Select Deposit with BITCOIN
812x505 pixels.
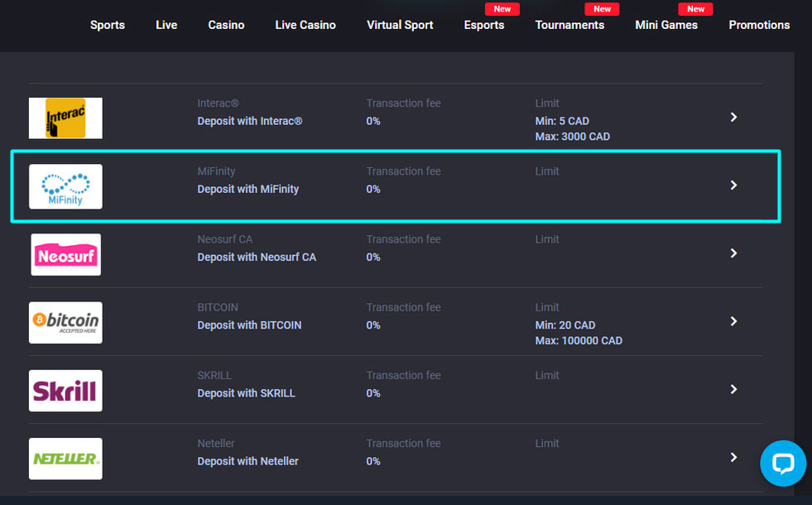point(249,325)
